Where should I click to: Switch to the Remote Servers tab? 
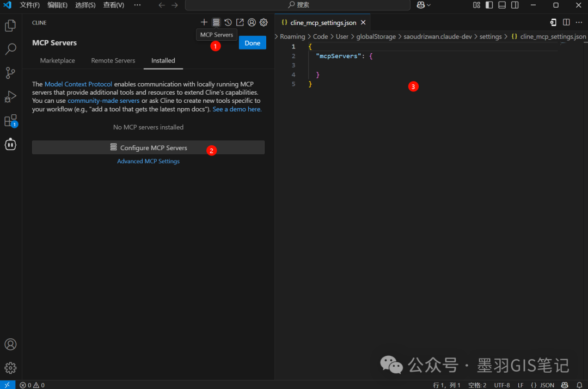tap(113, 60)
